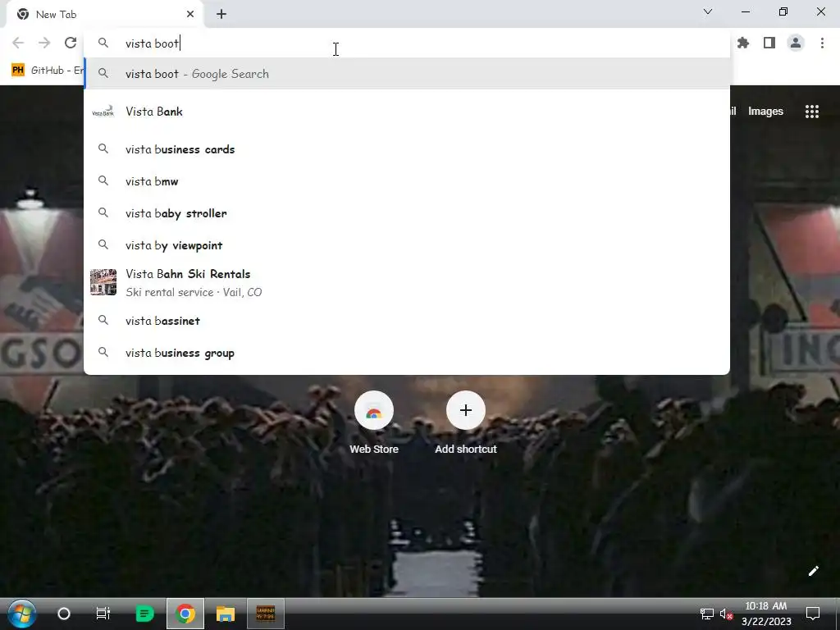The height and width of the screenshot is (630, 840).
Task: Toggle the side panel icon
Action: click(769, 43)
